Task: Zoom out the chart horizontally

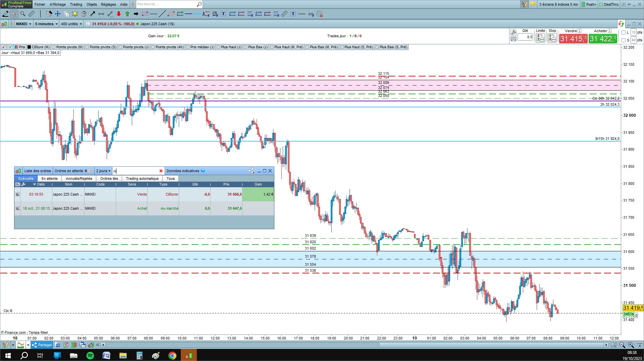Action: tap(622, 345)
